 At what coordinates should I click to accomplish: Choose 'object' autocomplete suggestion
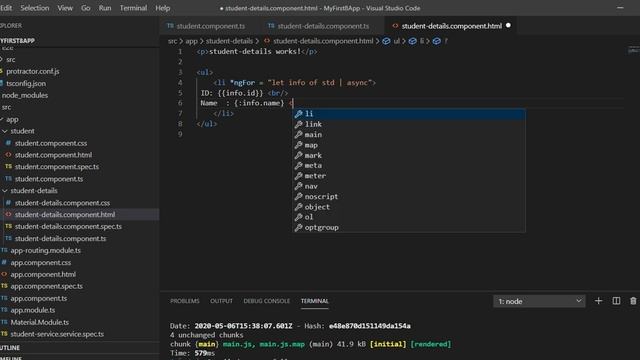pyautogui.click(x=409, y=207)
